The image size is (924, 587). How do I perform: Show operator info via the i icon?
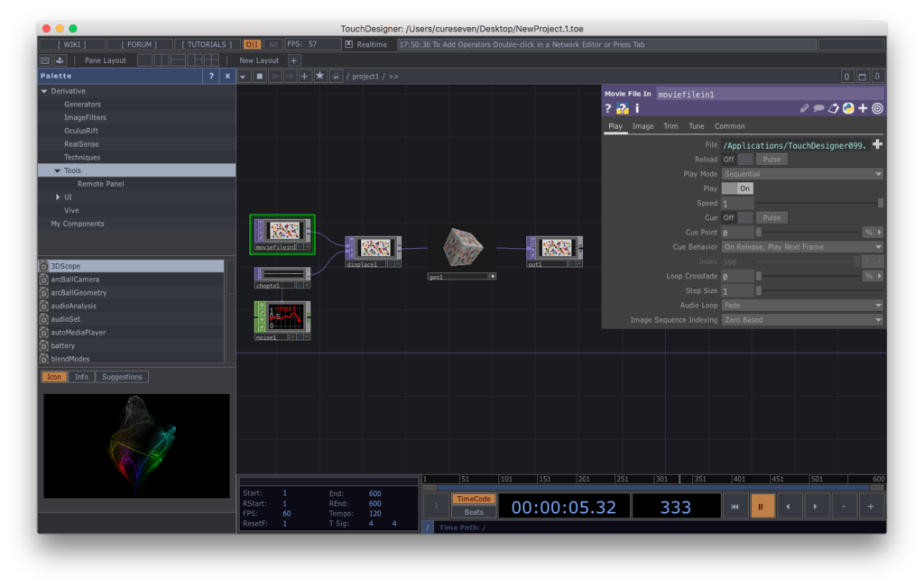(x=637, y=108)
